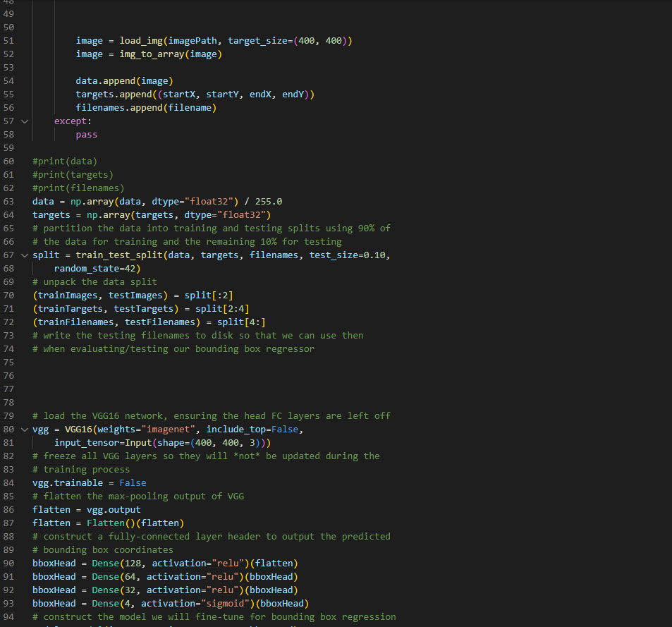Click the 'except' keyword on line 57
The image size is (672, 627).
pyautogui.click(x=71, y=121)
